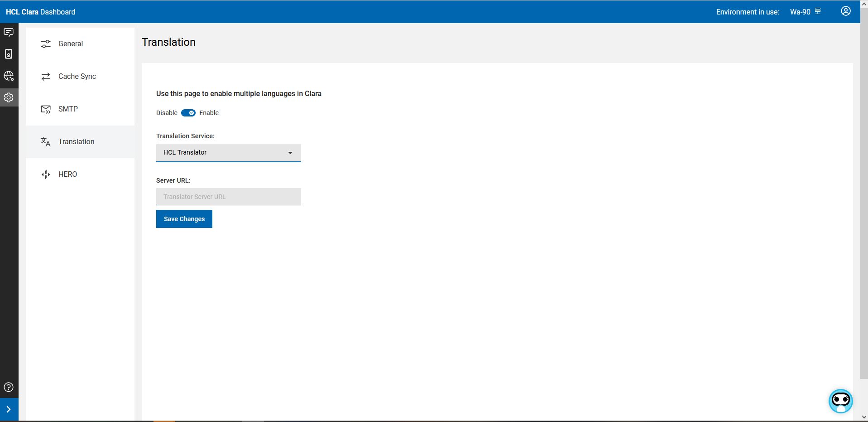Click the HCL Clara Dashboard title
Viewport: 868px width, 422px height.
click(x=41, y=12)
